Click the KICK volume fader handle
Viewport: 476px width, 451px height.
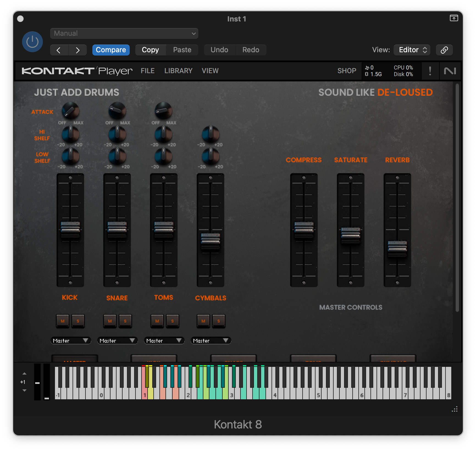click(70, 229)
